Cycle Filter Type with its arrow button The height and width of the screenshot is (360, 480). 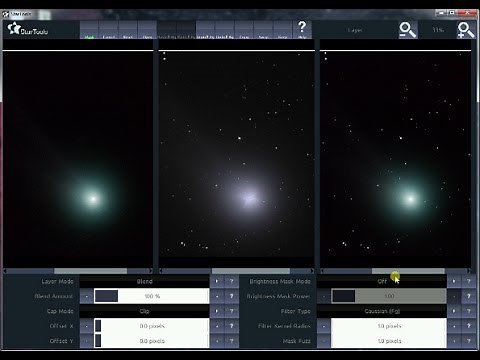coord(454,311)
